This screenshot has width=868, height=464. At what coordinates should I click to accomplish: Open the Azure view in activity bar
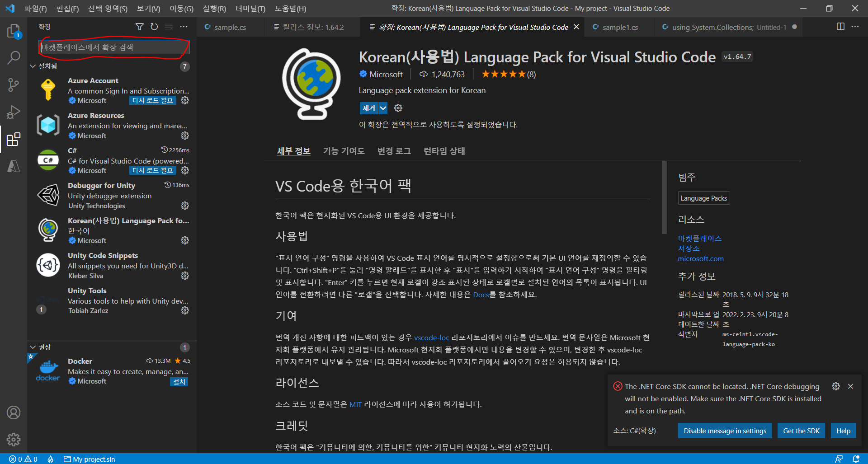(14, 166)
